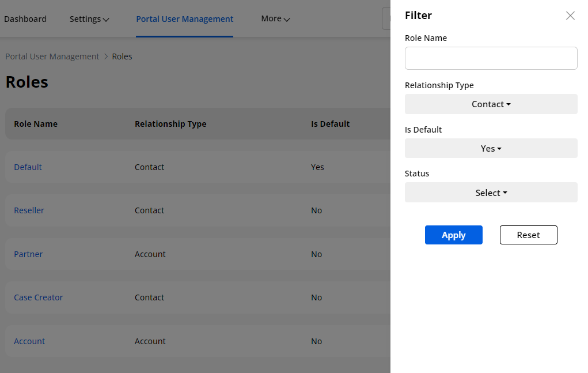The height and width of the screenshot is (373, 588).
Task: Expand the Status Select dropdown
Action: 491,193
